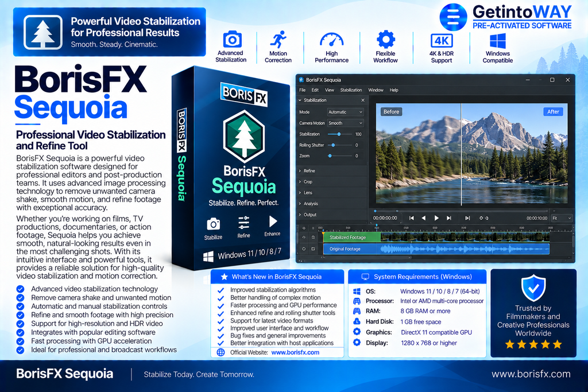Close the Stabilization panel with its X

click(x=363, y=100)
